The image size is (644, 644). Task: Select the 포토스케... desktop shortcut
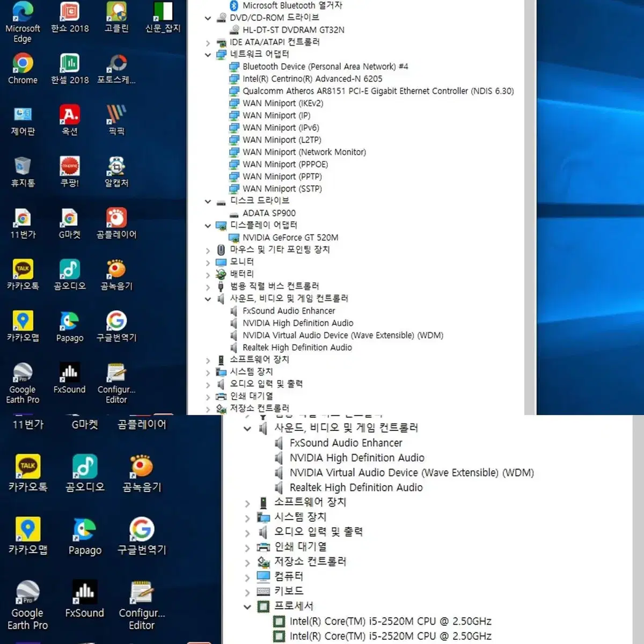point(116,69)
